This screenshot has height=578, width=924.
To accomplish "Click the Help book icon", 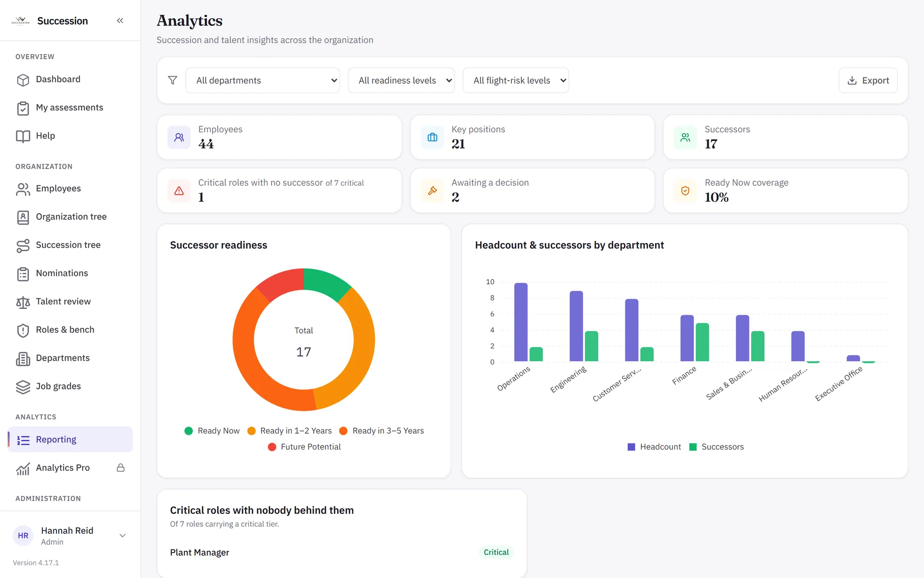I will (23, 136).
